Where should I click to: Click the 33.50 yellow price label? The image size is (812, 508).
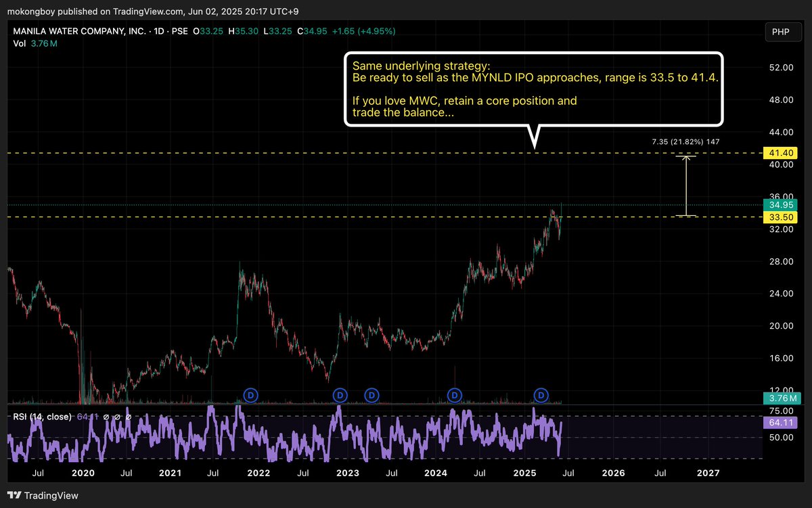(782, 216)
